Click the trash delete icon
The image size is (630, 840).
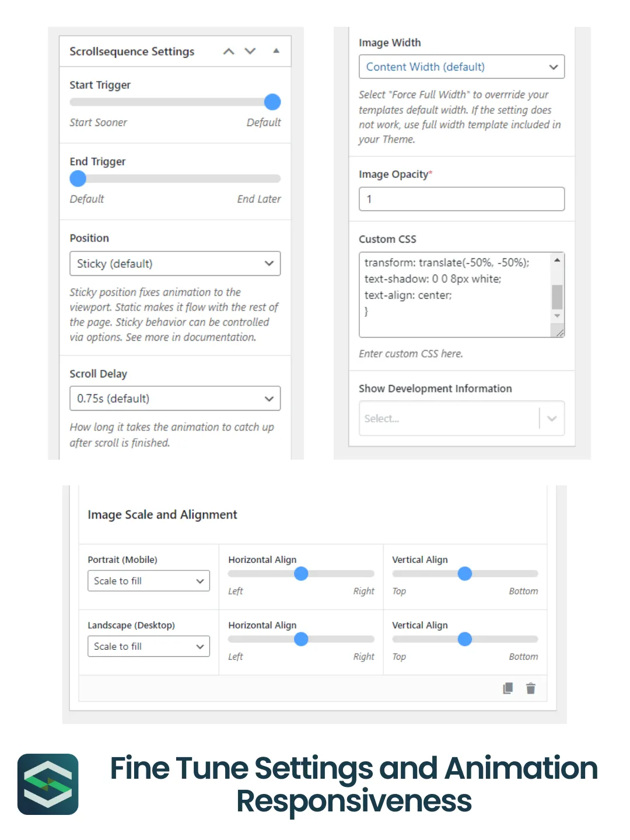pos(531,688)
